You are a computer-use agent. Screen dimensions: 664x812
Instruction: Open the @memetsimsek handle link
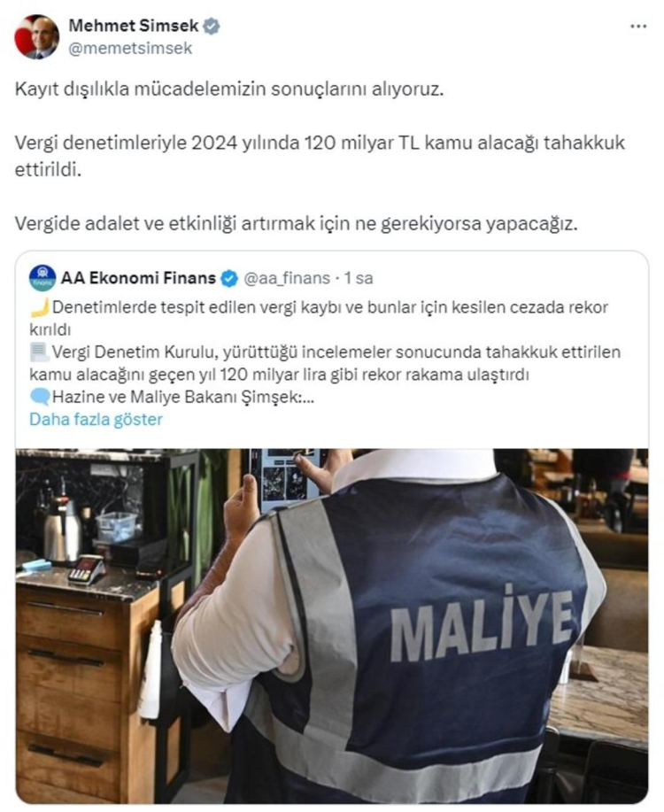[x=130, y=49]
